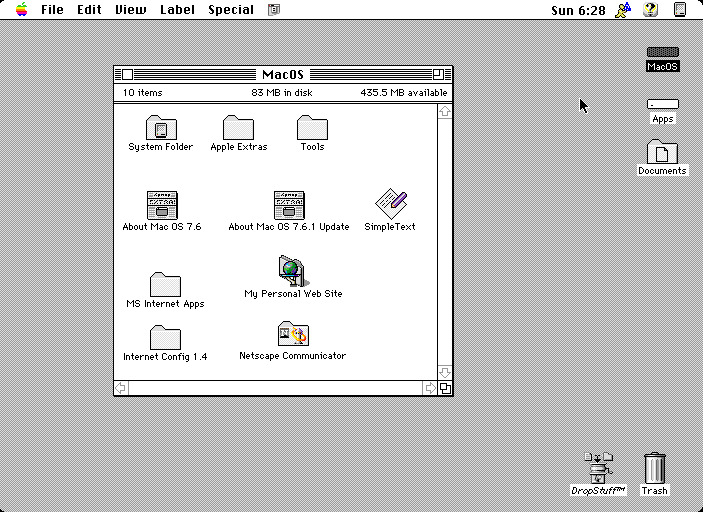Click the horizontal scrollbar right arrow

pyautogui.click(x=430, y=388)
